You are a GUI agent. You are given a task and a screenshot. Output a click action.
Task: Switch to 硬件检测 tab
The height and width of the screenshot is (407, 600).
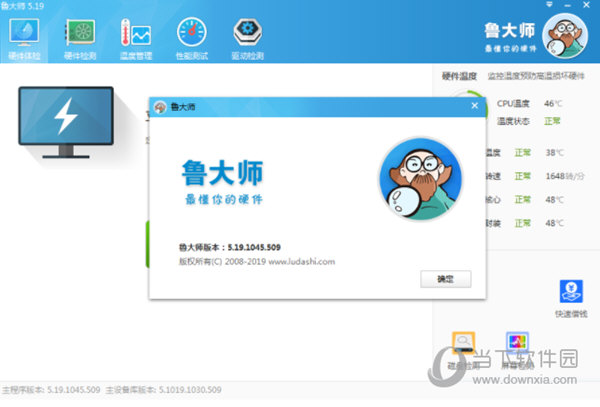click(80, 38)
